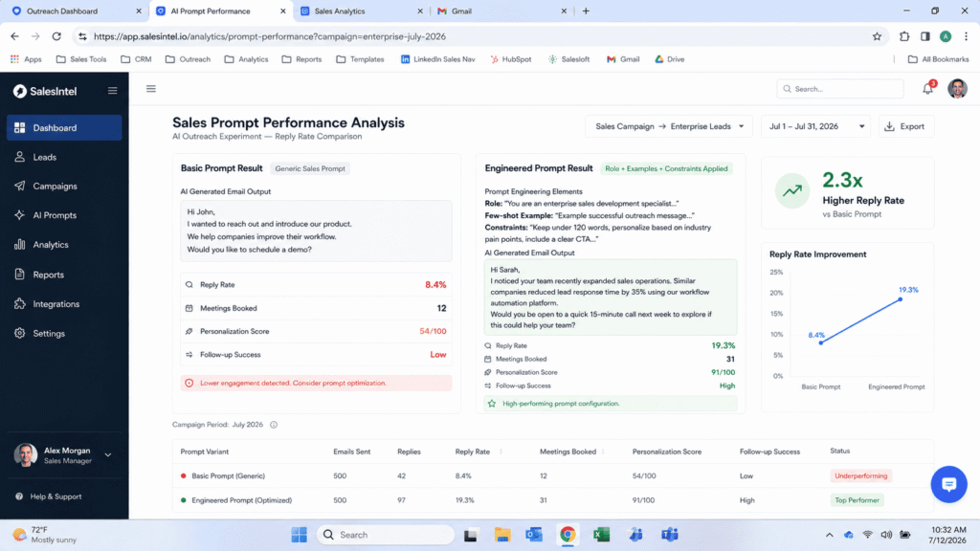Open the Drive bookmark
Image resolution: width=980 pixels, height=551 pixels.
[x=669, y=59]
